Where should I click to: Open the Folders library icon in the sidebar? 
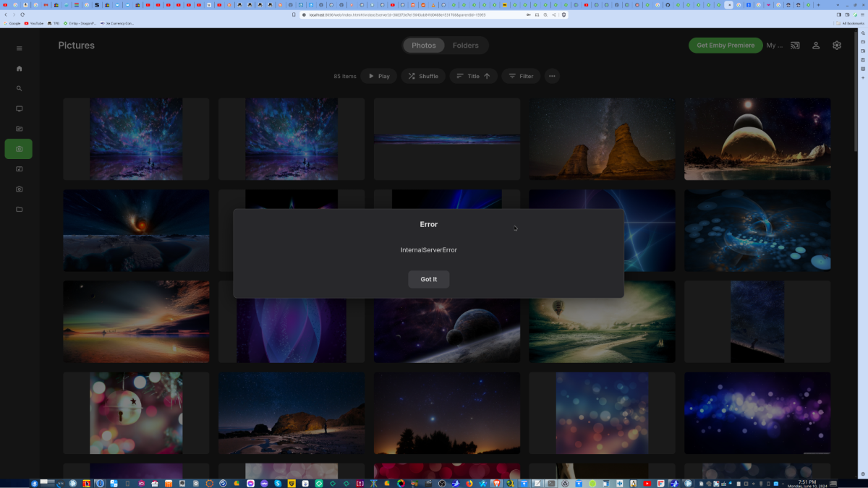coord(19,209)
